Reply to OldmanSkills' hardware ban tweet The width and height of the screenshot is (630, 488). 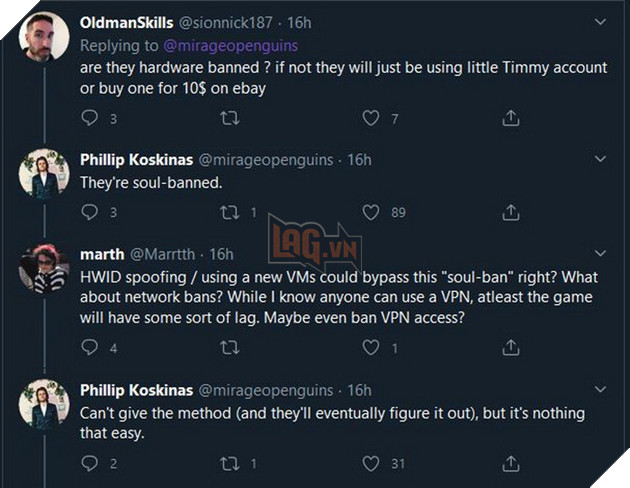click(90, 118)
